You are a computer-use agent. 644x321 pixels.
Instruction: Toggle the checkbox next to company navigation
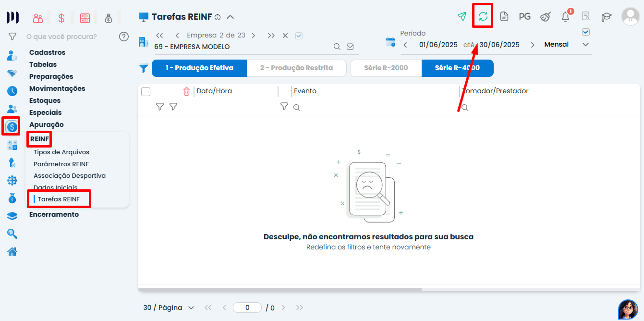pos(299,36)
